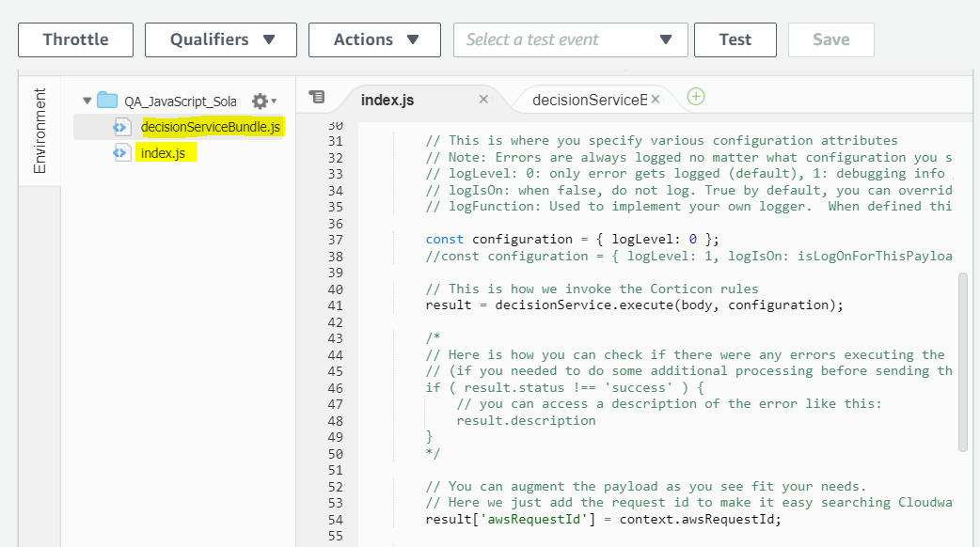Viewport: 980px width, 547px height.
Task: Open the Actions dropdown menu
Action: (x=374, y=39)
